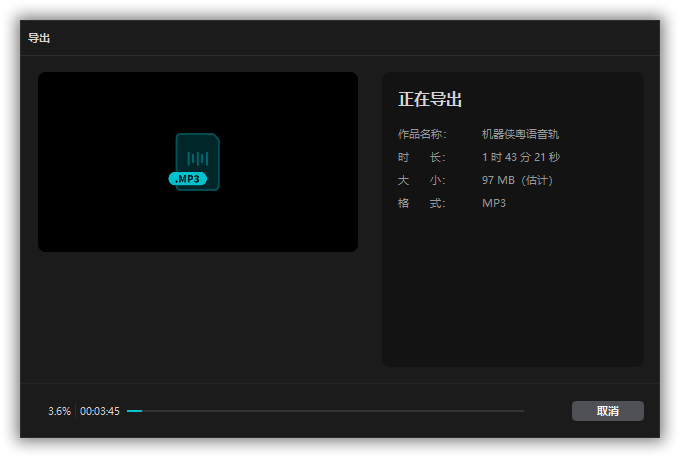Click the cyan .MP3 badge label

188,179
